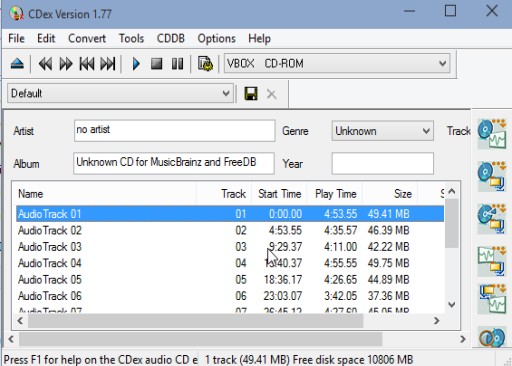This screenshot has width=512, height=366.
Task: Open the Default profile dropdown
Action: coord(120,93)
